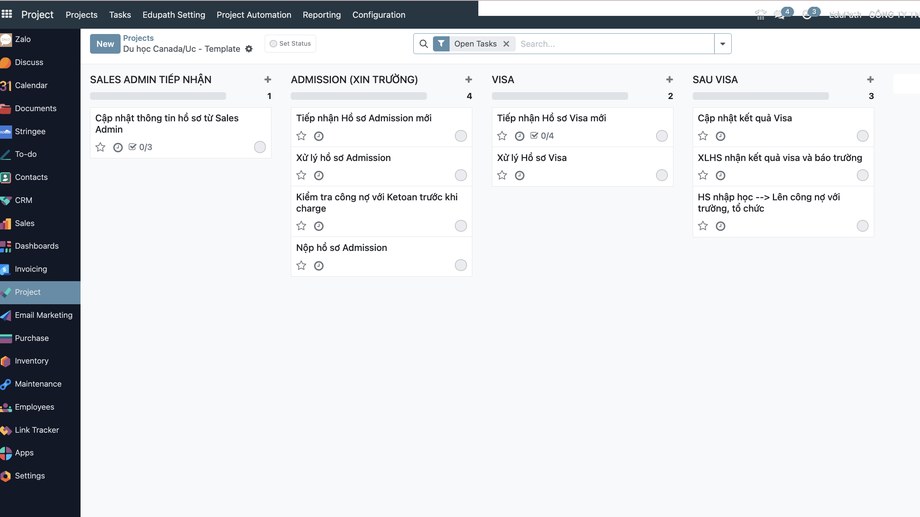Open Email Marketing app from sidebar

tap(40, 315)
